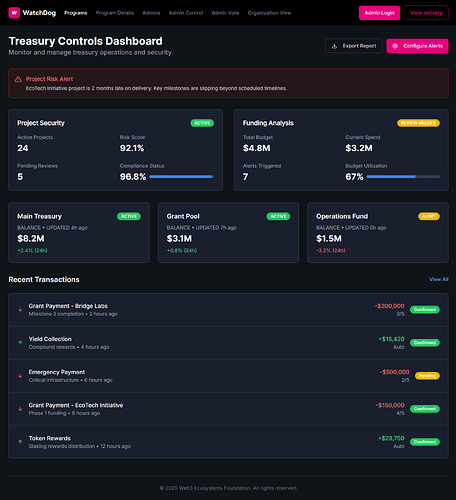Viewport: 456px width, 500px height.
Task: Click the download icon in Export Report
Action: [334, 46]
